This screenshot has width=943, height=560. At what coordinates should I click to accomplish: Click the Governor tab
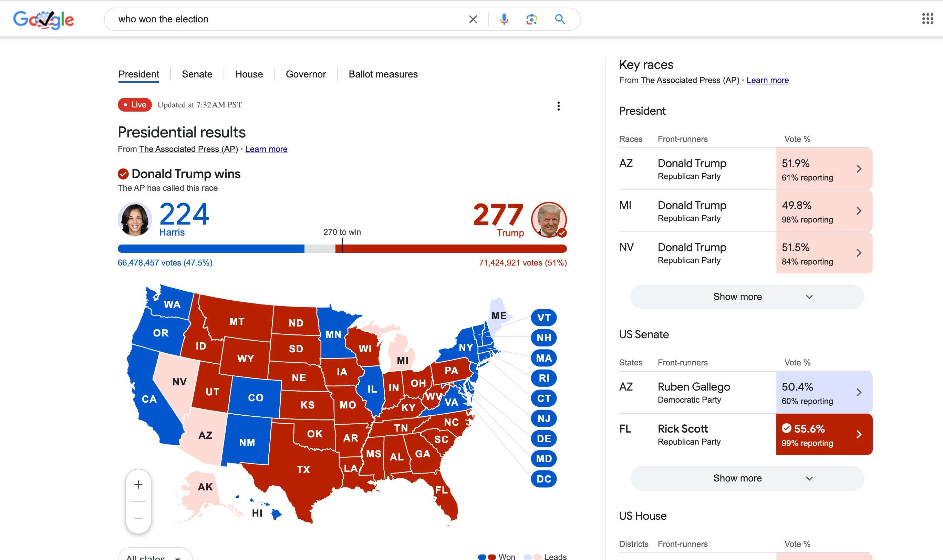click(306, 74)
